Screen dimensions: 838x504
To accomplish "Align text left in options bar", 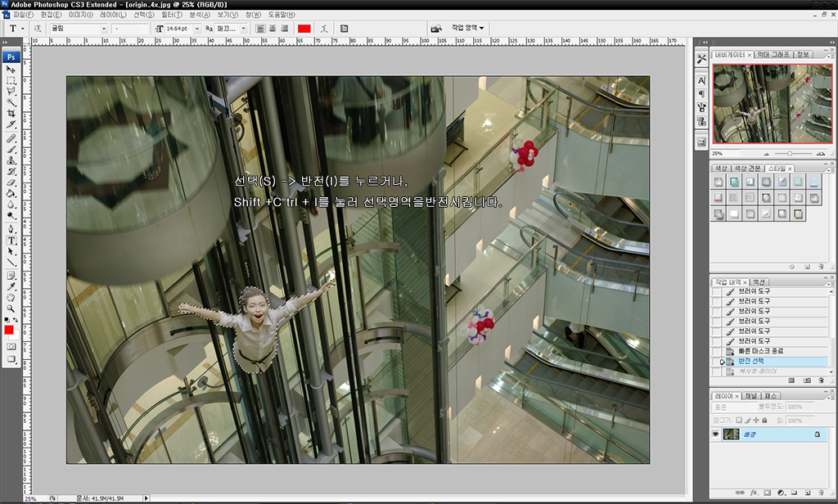I will point(260,29).
